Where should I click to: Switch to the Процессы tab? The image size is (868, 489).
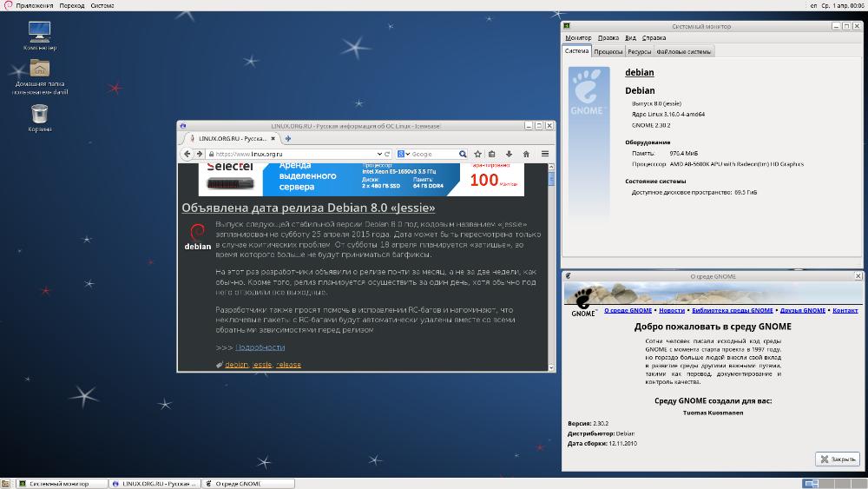click(608, 51)
